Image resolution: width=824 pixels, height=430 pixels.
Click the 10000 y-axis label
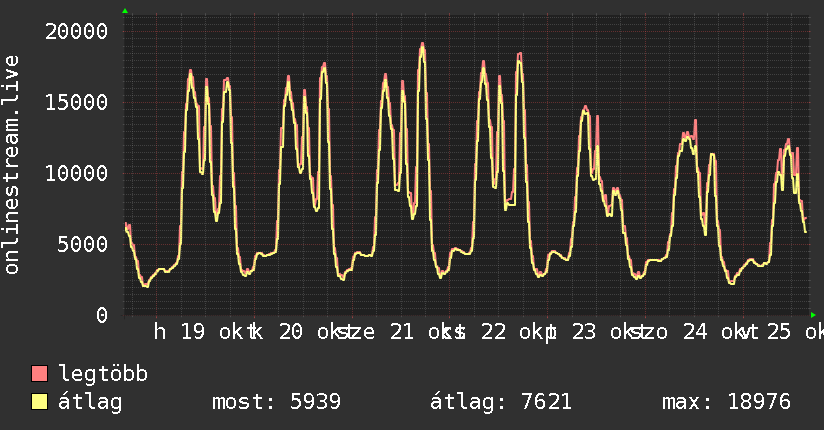[x=77, y=173]
